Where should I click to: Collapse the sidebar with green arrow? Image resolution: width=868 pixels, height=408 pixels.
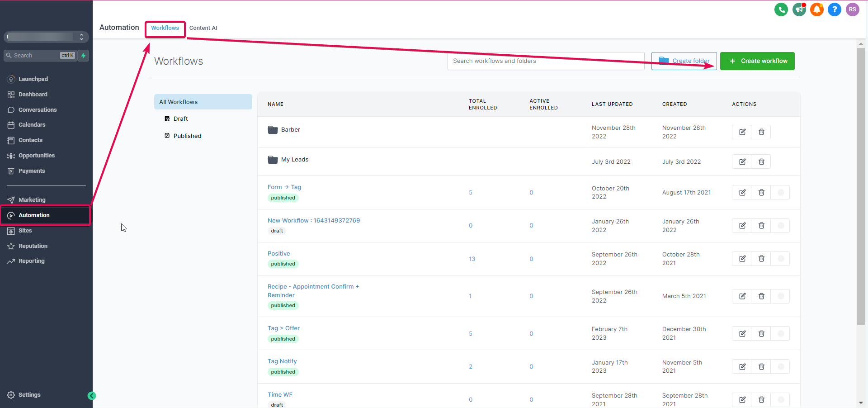92,396
